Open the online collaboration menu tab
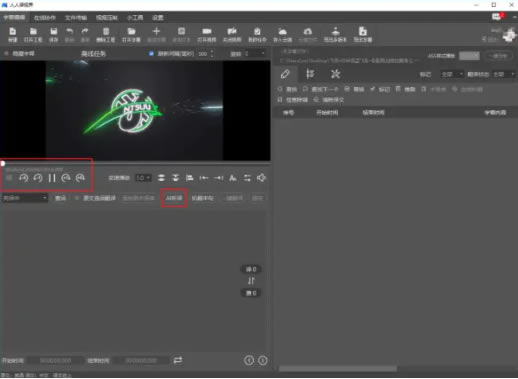 click(x=45, y=18)
